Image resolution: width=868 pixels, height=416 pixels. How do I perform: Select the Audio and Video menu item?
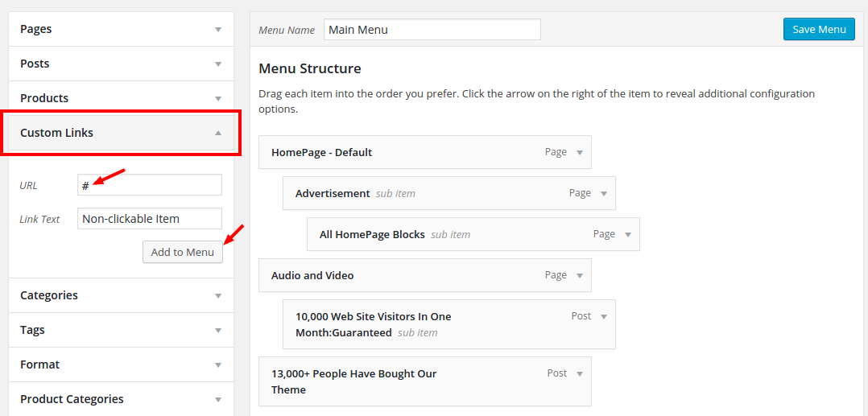point(424,275)
